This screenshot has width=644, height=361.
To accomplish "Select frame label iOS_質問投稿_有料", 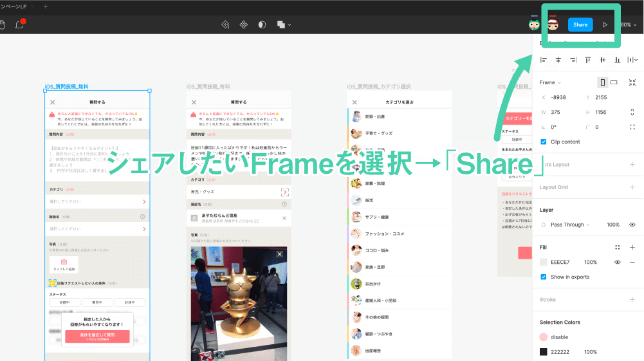I will coord(208,87).
